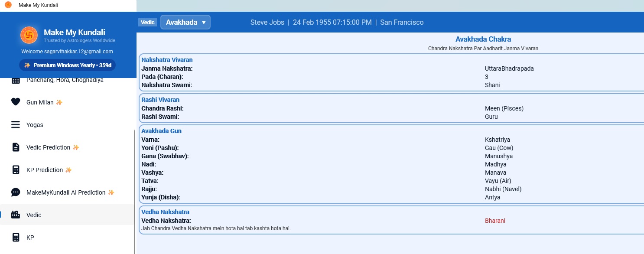
Task: Click the UttaraBhadrapada nakshatra value
Action: point(509,68)
